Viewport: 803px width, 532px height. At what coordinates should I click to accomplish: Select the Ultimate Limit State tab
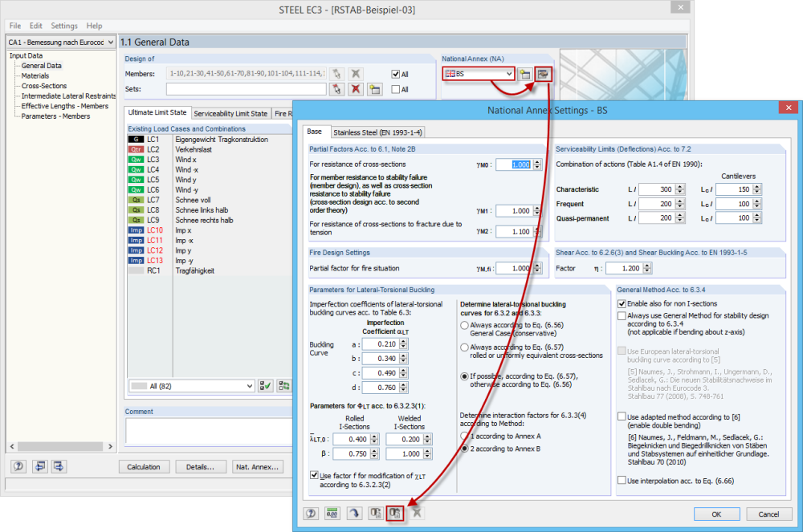point(157,112)
